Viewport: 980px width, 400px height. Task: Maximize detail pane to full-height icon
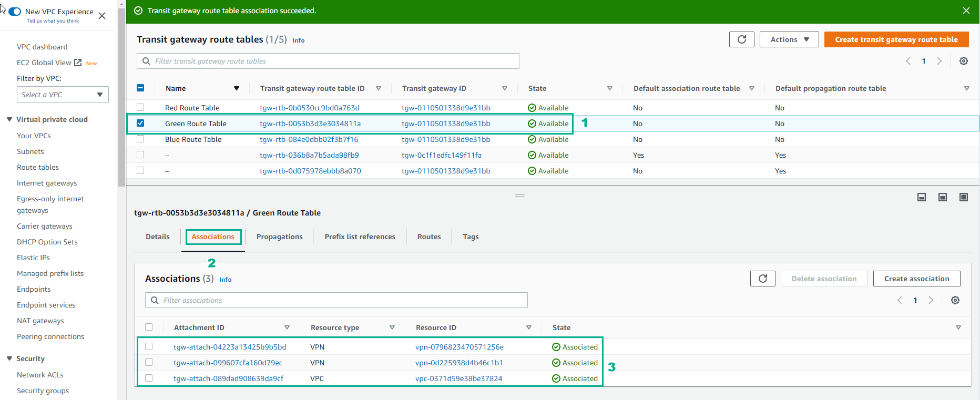point(964,197)
